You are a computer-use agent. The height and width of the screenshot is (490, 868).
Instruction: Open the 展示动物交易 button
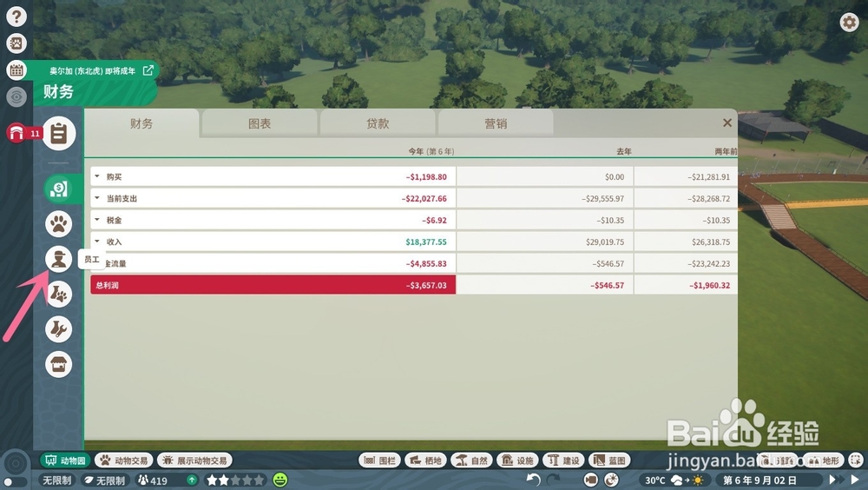click(x=195, y=460)
